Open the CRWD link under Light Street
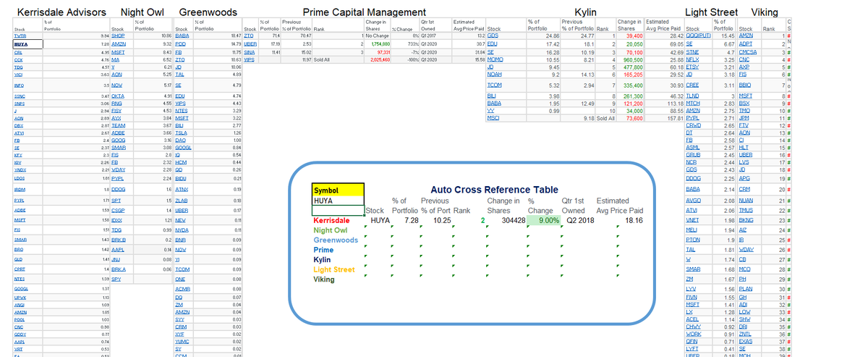The height and width of the screenshot is (357, 868). pos(693,126)
